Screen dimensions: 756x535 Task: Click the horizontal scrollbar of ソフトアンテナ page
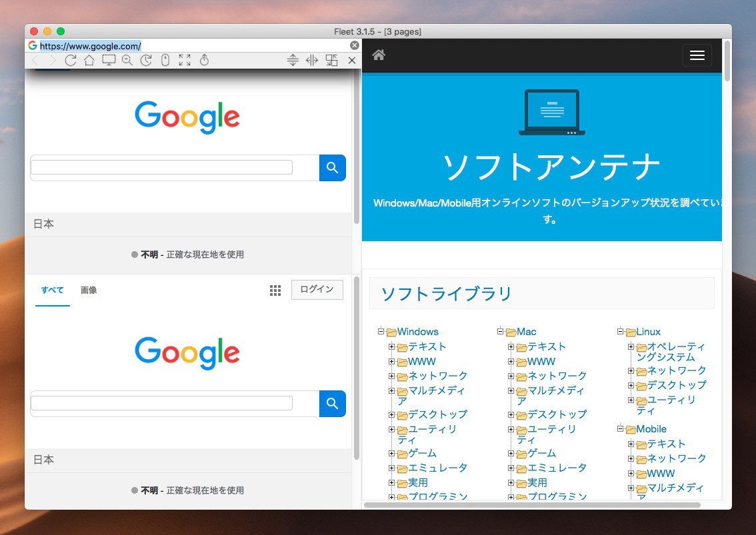coord(532,504)
